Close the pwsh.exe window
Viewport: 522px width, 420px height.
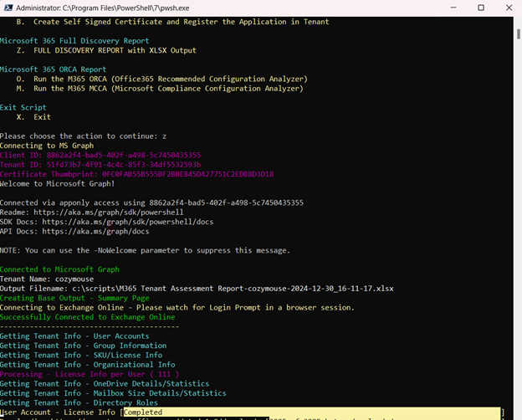[x=509, y=8]
